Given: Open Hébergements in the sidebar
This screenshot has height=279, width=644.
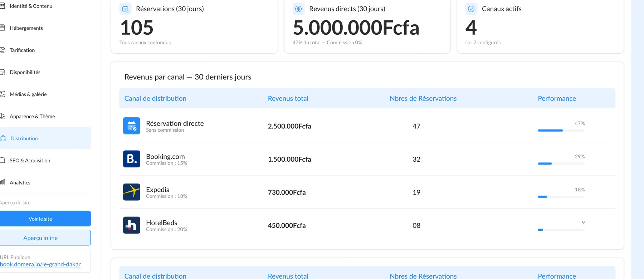Looking at the screenshot, I should click(x=26, y=28).
